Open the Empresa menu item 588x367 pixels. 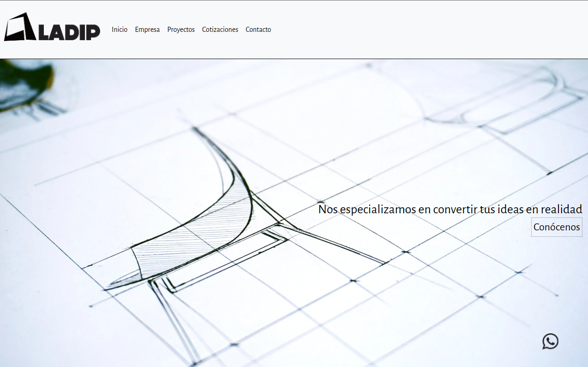tap(147, 30)
